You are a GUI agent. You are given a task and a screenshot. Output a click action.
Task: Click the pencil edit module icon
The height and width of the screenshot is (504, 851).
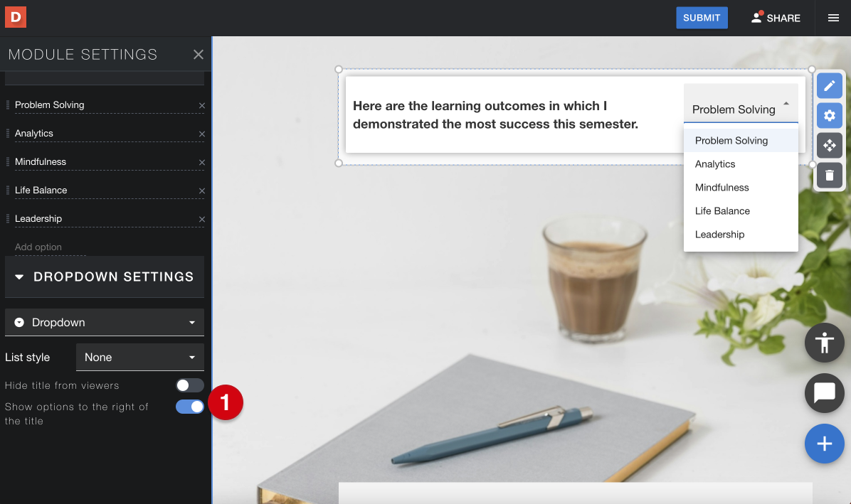pyautogui.click(x=829, y=85)
